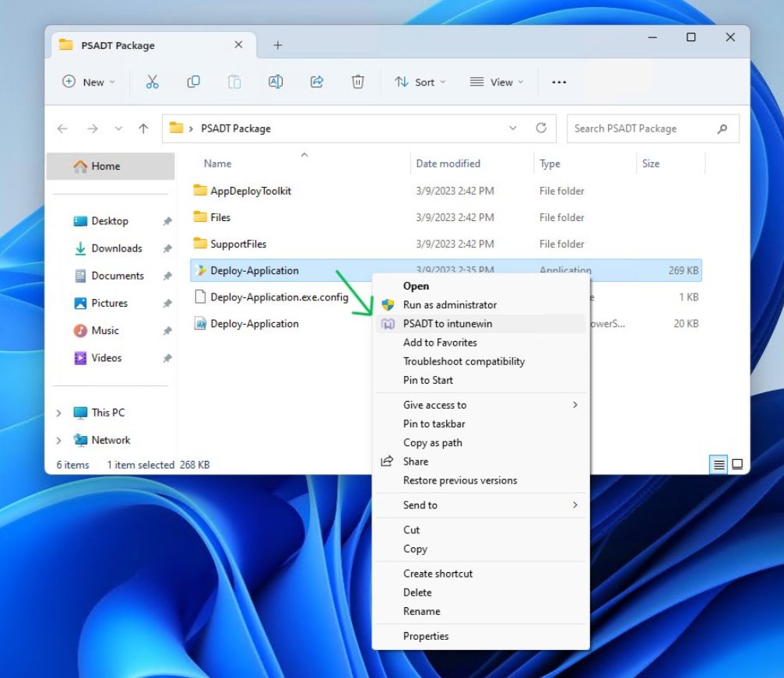Image resolution: width=784 pixels, height=678 pixels.
Task: Click the search magnifier icon
Action: pyautogui.click(x=722, y=129)
